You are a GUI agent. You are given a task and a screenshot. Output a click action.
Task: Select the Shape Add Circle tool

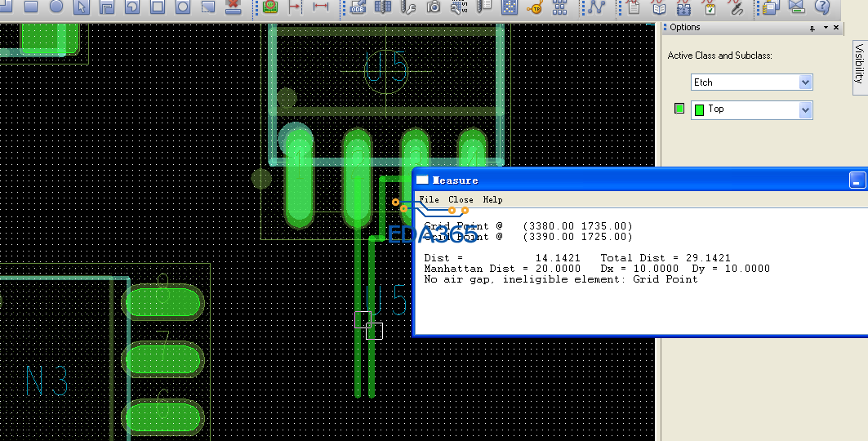click(x=56, y=7)
